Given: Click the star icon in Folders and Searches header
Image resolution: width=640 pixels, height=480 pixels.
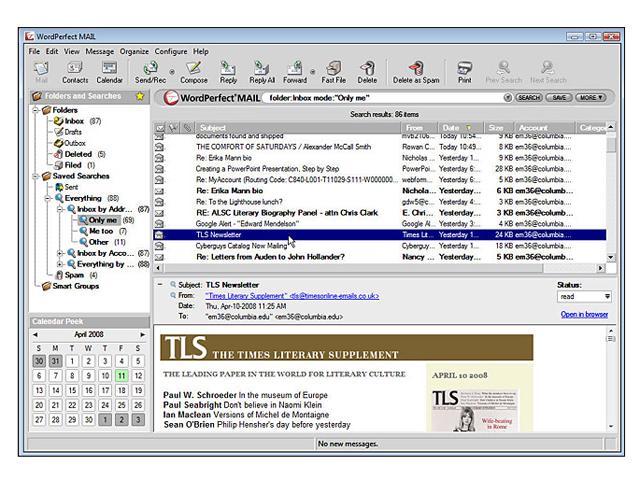Looking at the screenshot, I should pos(140,96).
